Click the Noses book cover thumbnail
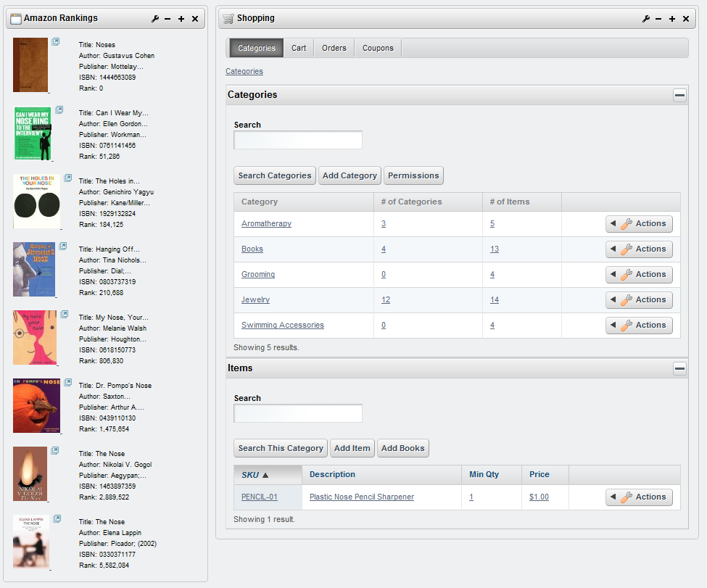The image size is (707, 588). pos(30,65)
